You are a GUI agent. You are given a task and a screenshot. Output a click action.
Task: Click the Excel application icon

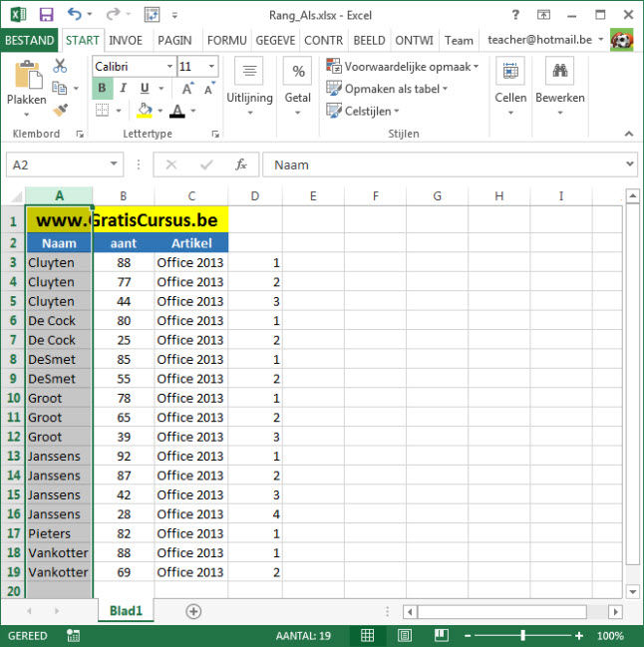point(18,15)
